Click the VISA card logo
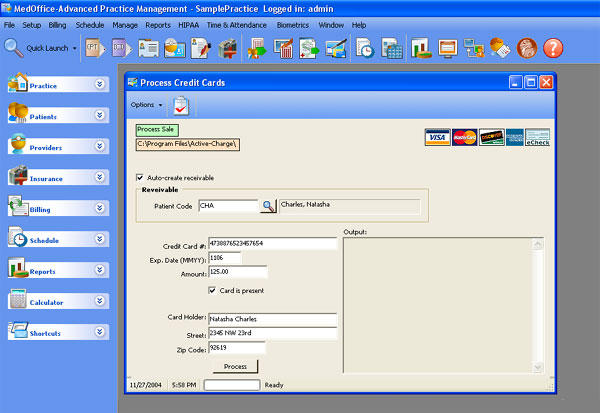This screenshot has width=600, height=413. [x=436, y=137]
